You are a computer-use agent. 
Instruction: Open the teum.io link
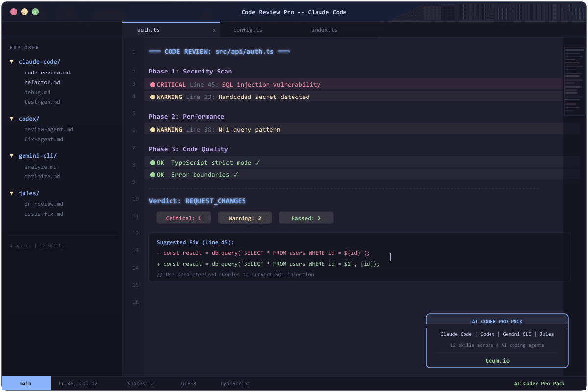pyautogui.click(x=497, y=360)
